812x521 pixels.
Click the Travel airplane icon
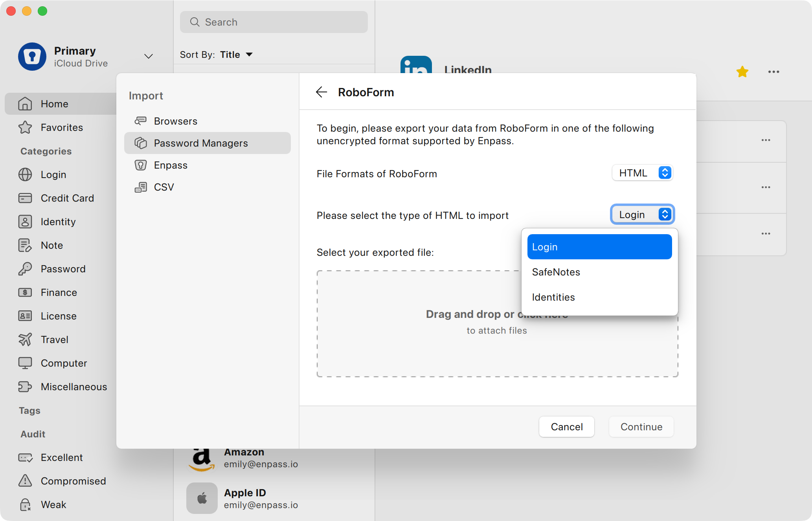tap(25, 339)
